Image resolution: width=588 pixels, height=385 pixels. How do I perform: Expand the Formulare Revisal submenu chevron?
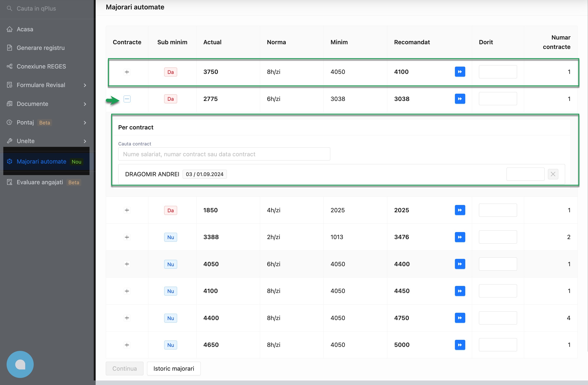[x=85, y=85]
